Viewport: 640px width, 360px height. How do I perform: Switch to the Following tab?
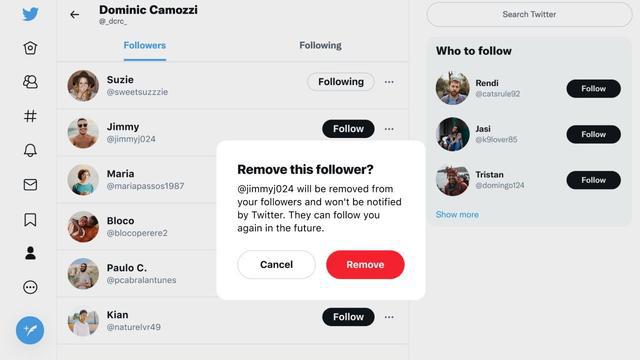coord(320,45)
